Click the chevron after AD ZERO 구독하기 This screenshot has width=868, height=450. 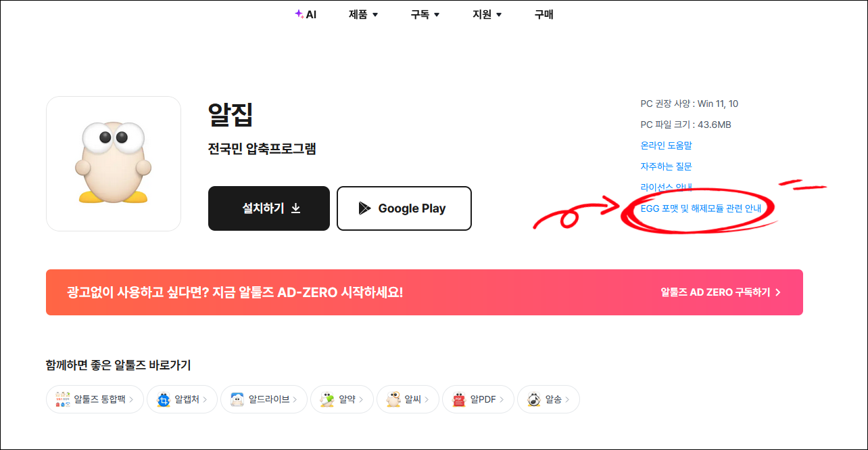777,292
